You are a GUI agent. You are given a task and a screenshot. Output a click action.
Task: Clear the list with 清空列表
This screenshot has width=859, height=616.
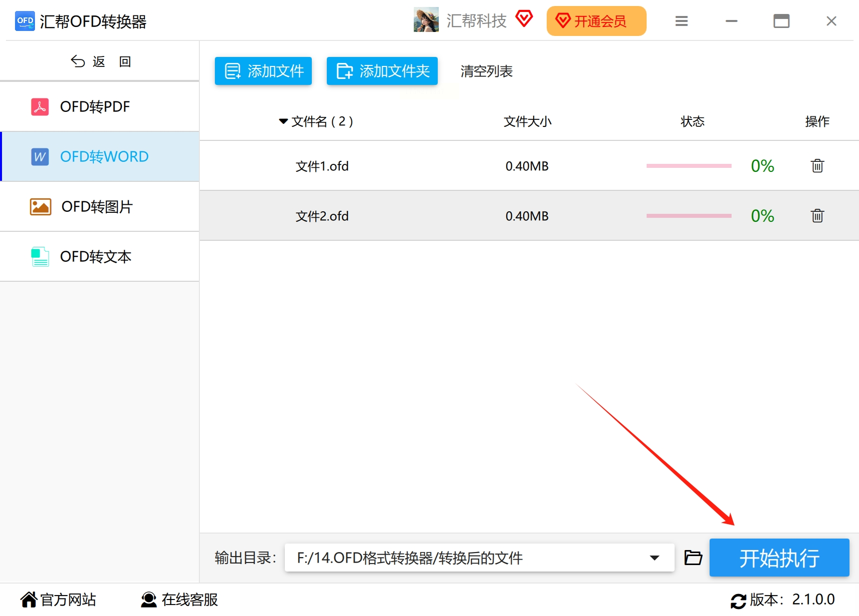pos(486,71)
